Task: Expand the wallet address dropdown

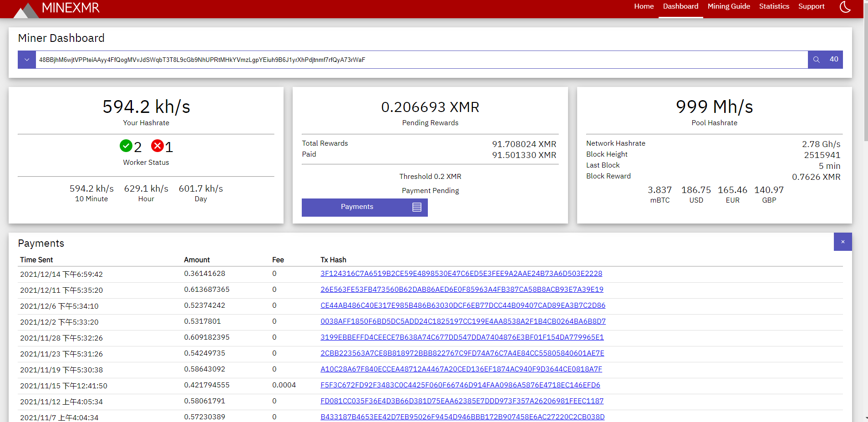Action: pos(27,60)
